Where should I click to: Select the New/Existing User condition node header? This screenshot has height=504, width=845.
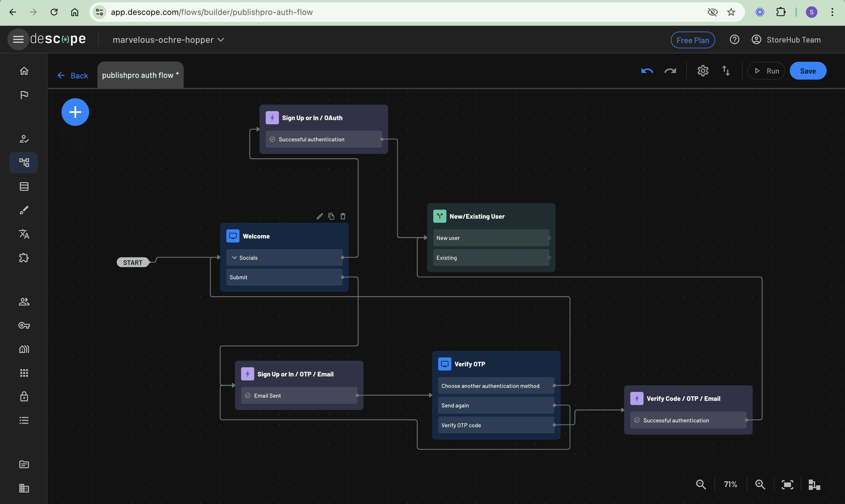[x=477, y=216]
